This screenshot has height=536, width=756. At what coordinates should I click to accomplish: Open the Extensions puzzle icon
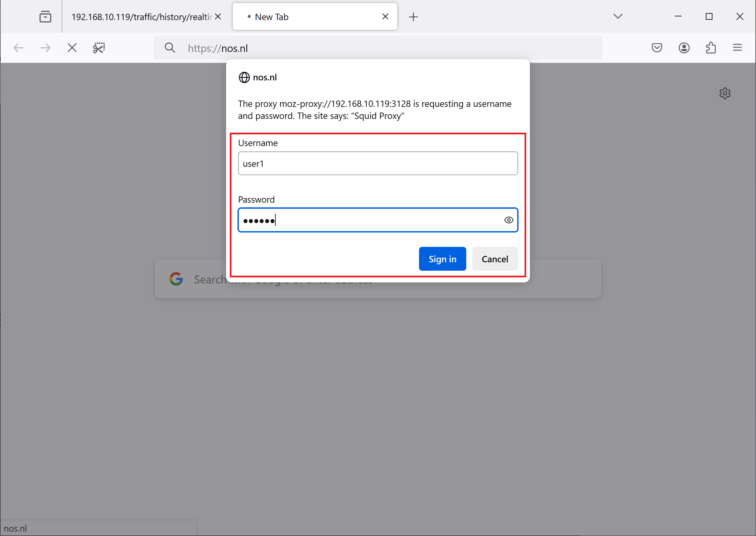click(711, 48)
